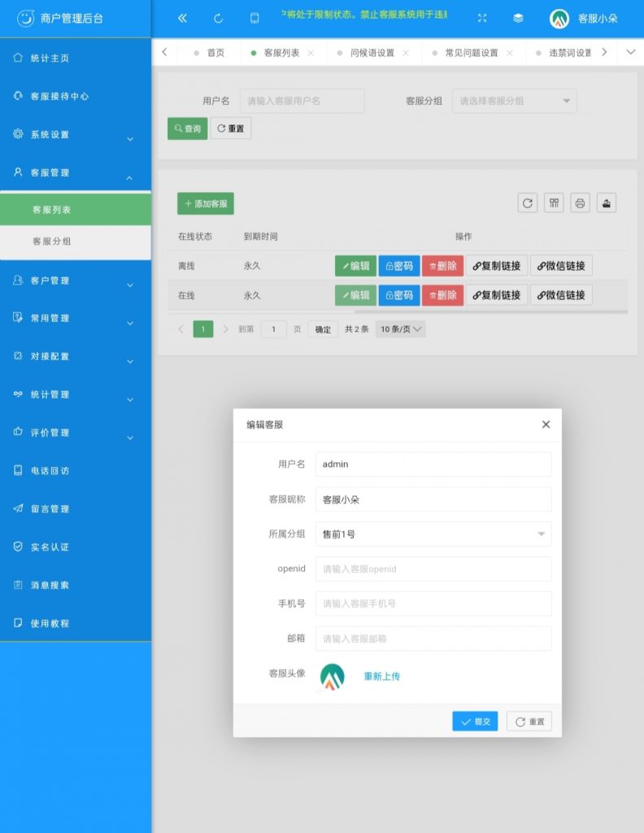Click the 提交 submit button
This screenshot has height=833, width=644.
pos(475,722)
